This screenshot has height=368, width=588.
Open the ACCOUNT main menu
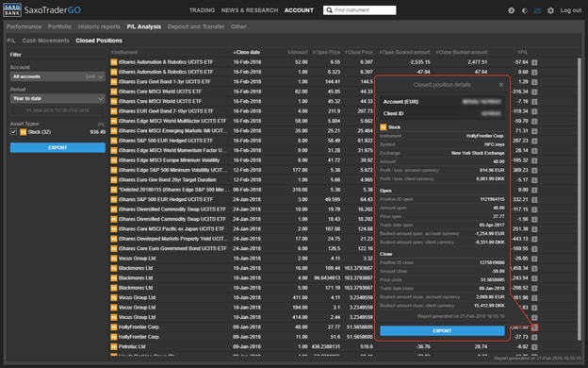click(x=299, y=10)
